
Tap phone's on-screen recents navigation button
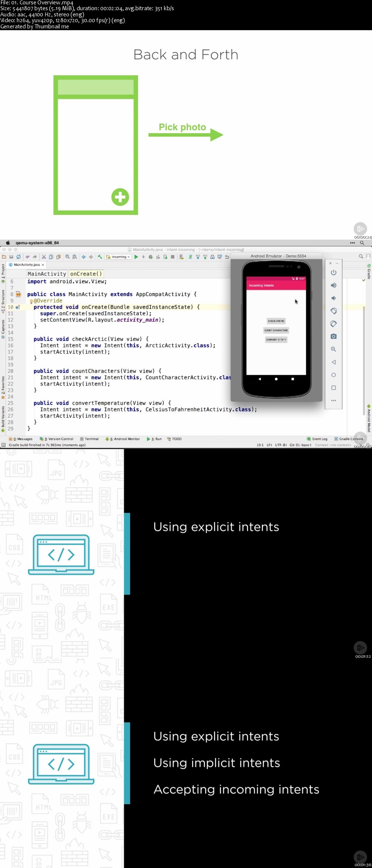293,379
